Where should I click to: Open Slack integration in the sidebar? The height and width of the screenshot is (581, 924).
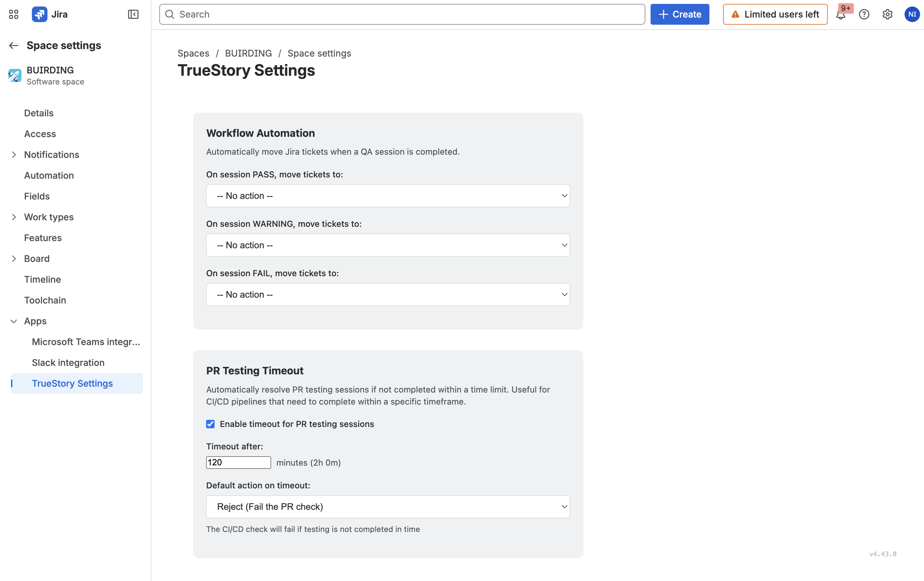point(68,362)
